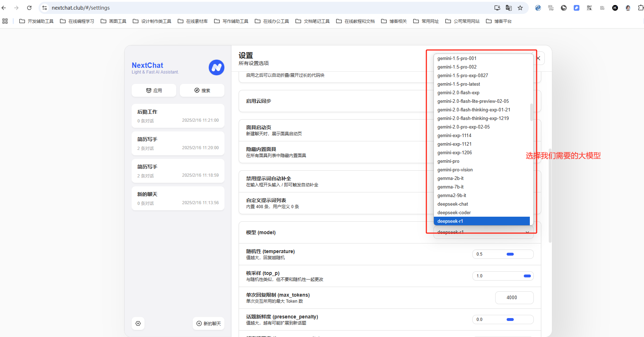Open the extensions puzzle icon

[640, 8]
